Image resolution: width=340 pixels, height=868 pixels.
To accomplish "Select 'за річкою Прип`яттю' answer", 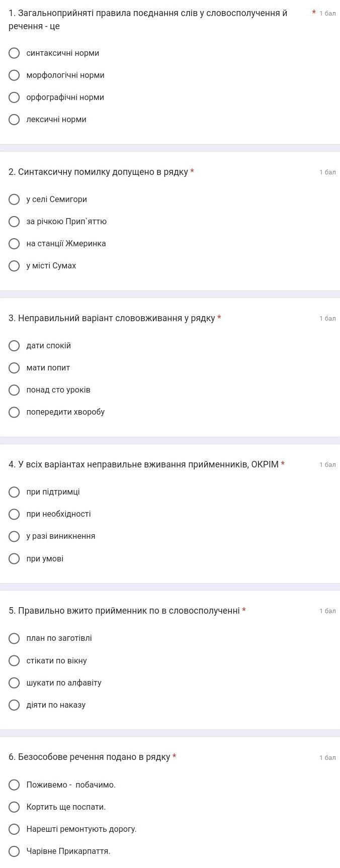I will 15,222.
